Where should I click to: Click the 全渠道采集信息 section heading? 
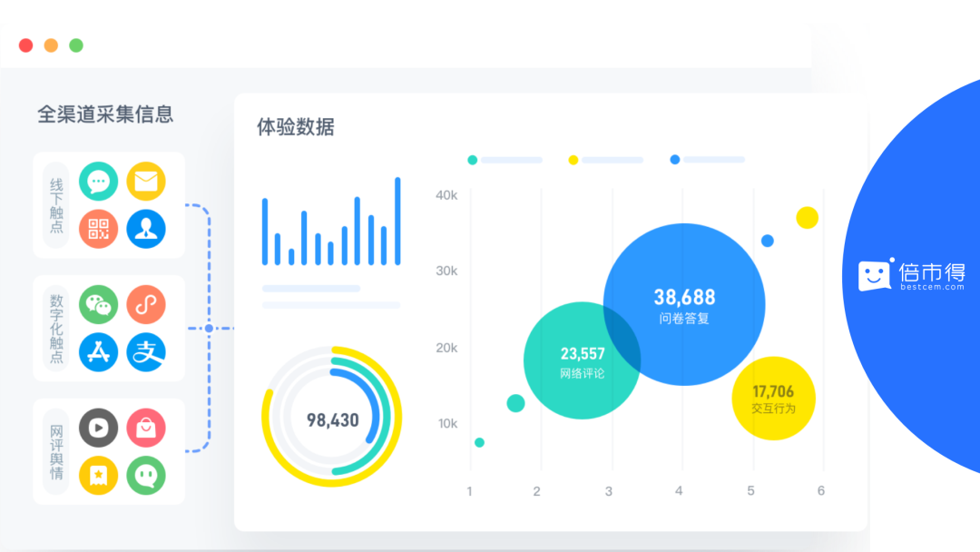pos(105,115)
